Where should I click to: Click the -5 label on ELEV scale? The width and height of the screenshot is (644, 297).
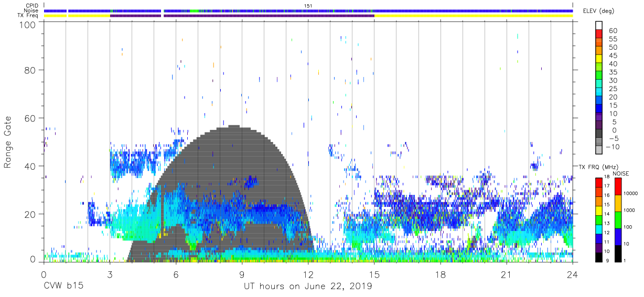[613, 138]
